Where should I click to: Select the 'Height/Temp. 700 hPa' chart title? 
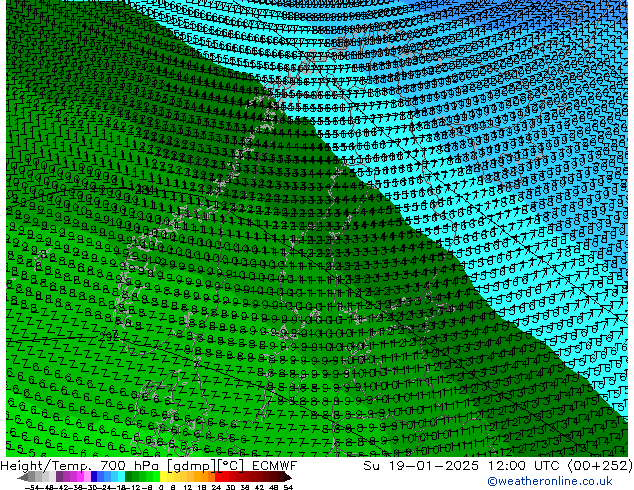[81, 466]
